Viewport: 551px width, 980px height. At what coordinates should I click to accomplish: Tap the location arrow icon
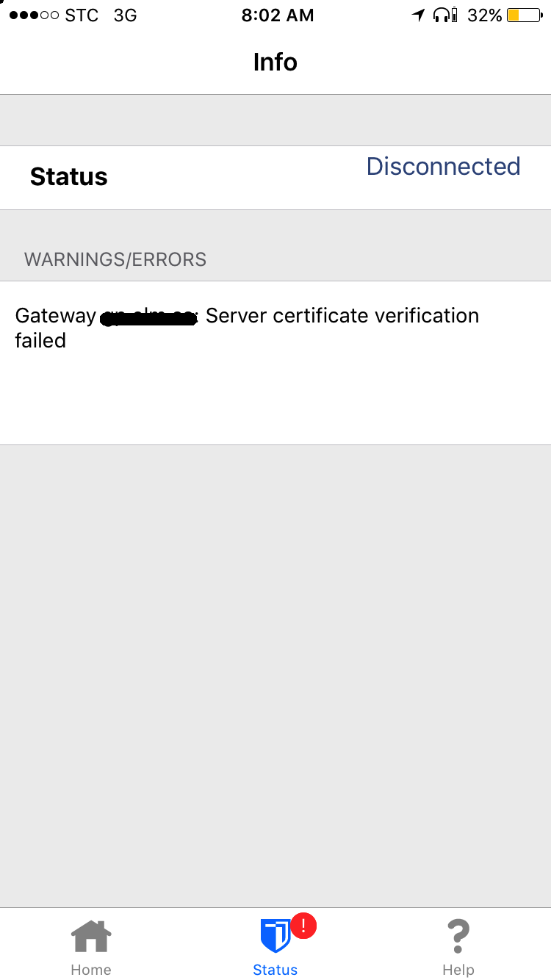point(418,15)
